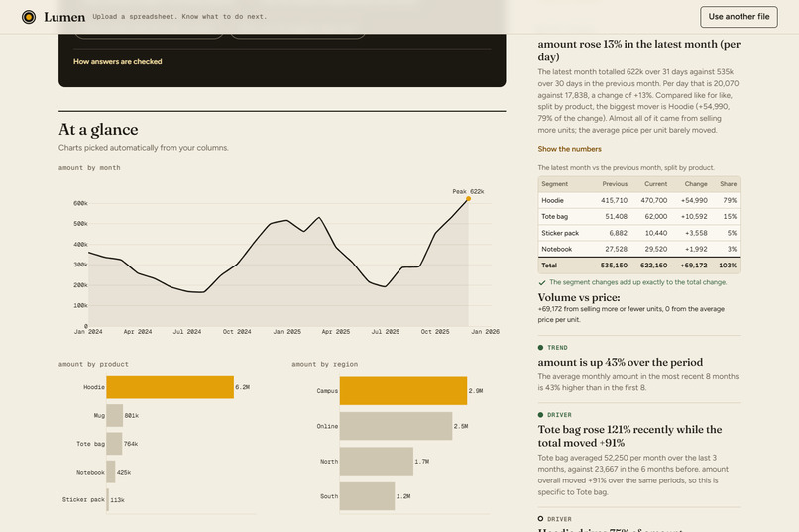
Task: Click the Sticker pack row segment cell
Action: (x=560, y=233)
